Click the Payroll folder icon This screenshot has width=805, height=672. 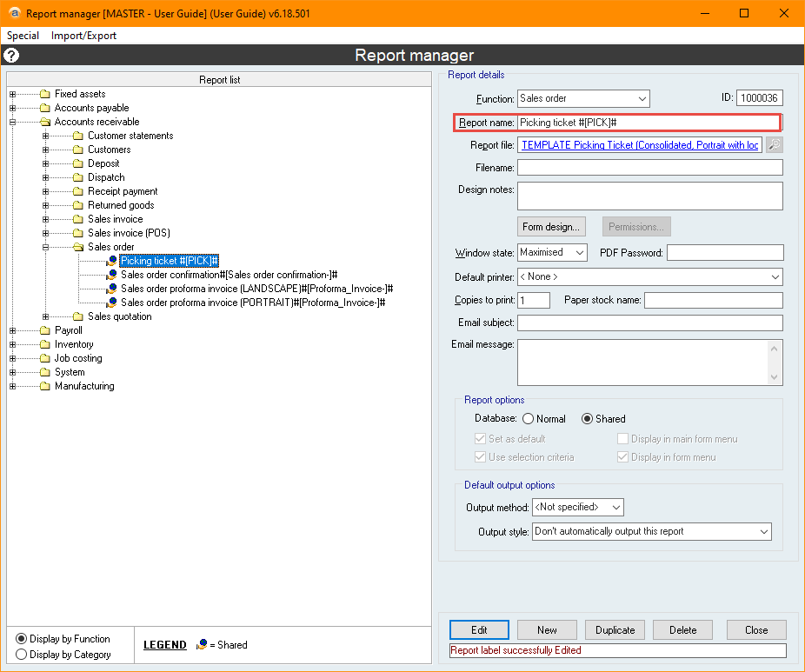point(45,330)
